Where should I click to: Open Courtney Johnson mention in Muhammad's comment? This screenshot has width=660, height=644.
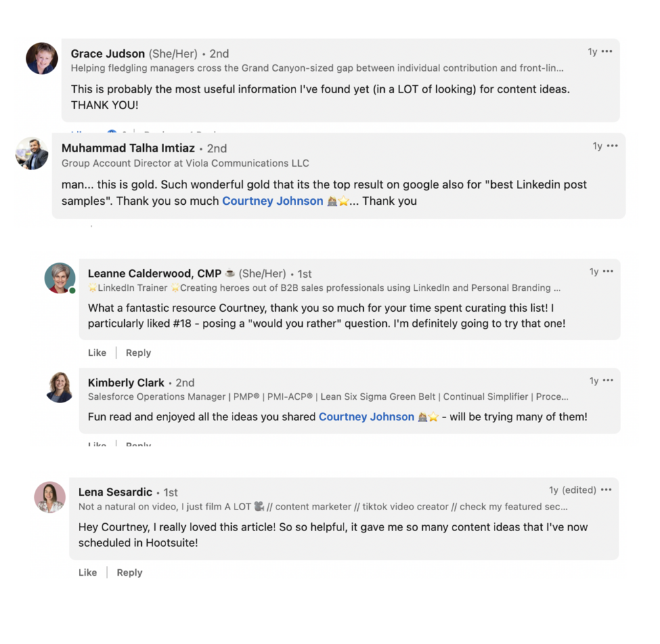point(273,201)
